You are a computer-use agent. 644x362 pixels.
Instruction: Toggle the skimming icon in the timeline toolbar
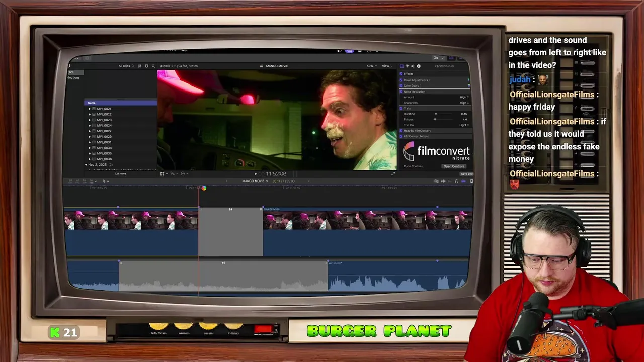[x=443, y=181]
